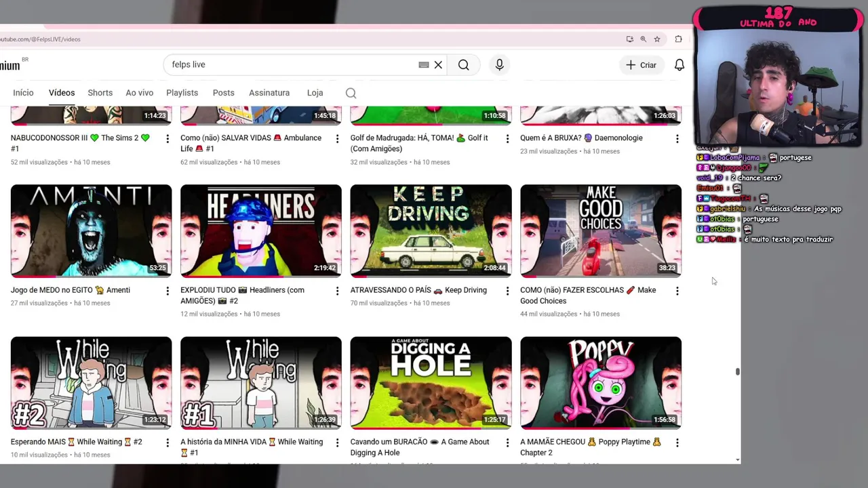Screen dimensions: 868x488
Task: Click chat message 'é muito texto pra traduzir'
Action: [788, 239]
